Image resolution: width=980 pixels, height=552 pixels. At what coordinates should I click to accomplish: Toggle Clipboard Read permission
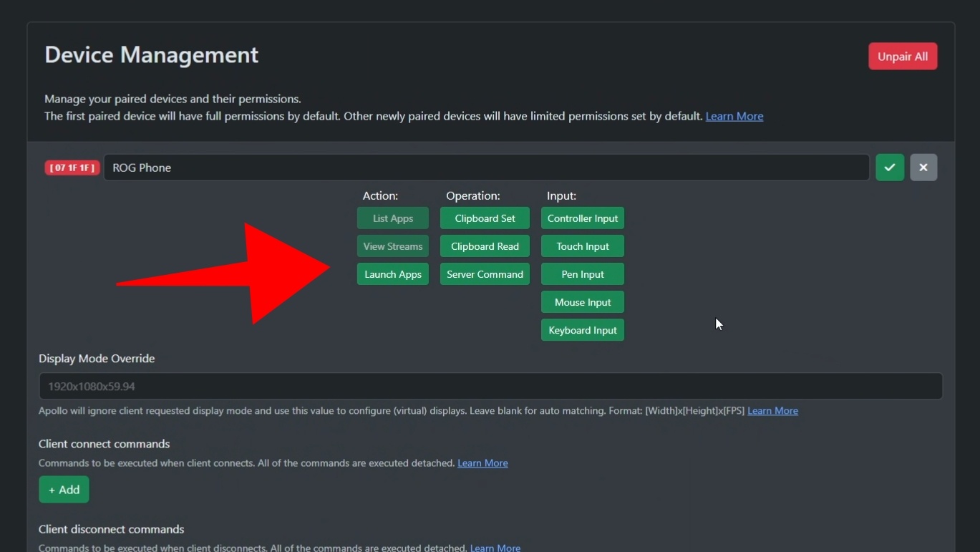(485, 246)
